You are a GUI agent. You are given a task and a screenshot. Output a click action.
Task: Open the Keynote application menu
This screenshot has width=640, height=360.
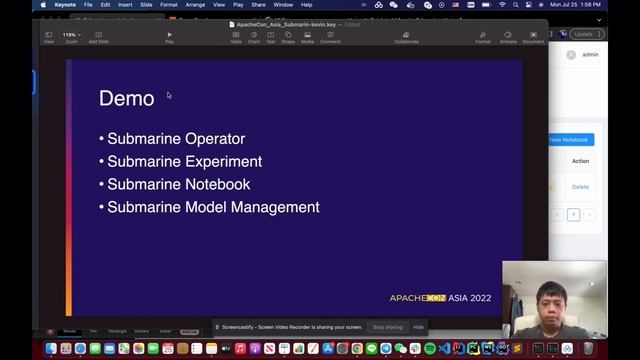pos(65,5)
